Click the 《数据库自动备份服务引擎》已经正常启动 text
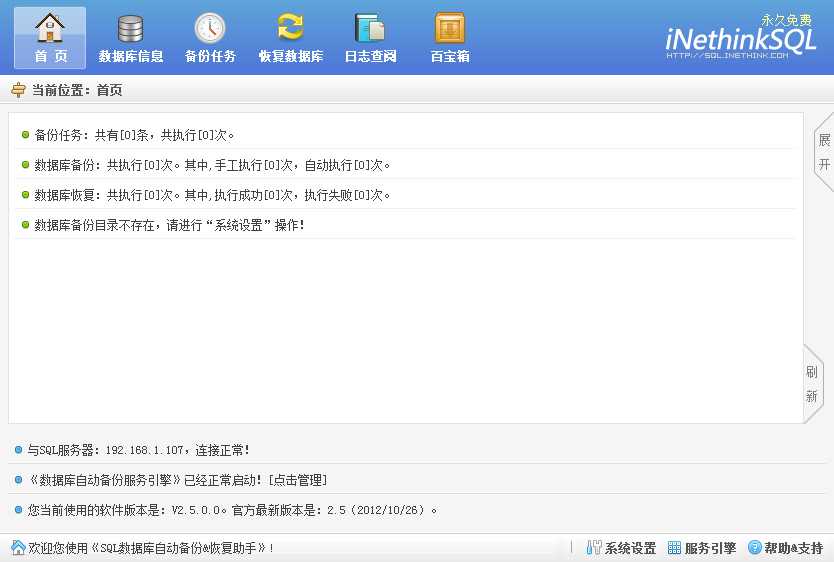Image resolution: width=834 pixels, height=562 pixels. pyautogui.click(x=144, y=480)
